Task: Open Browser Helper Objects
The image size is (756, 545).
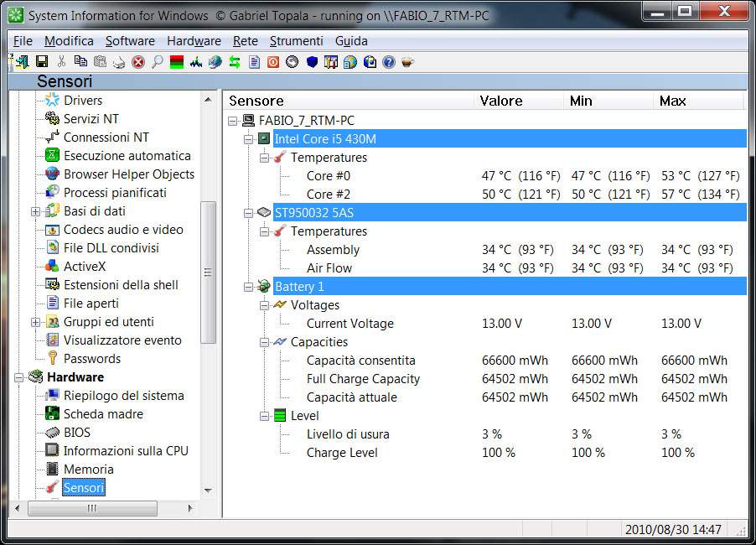Action: tap(129, 174)
